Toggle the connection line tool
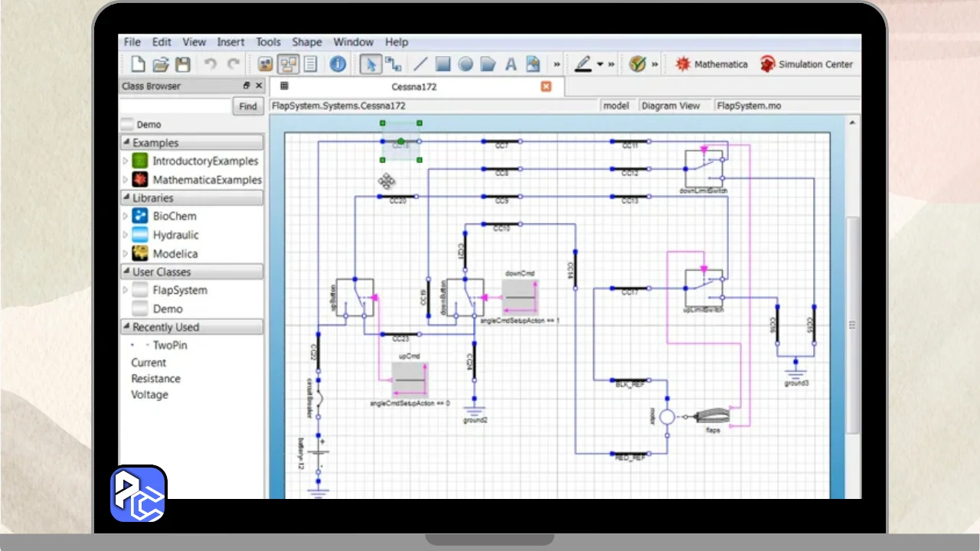This screenshot has height=551, width=980. (393, 64)
